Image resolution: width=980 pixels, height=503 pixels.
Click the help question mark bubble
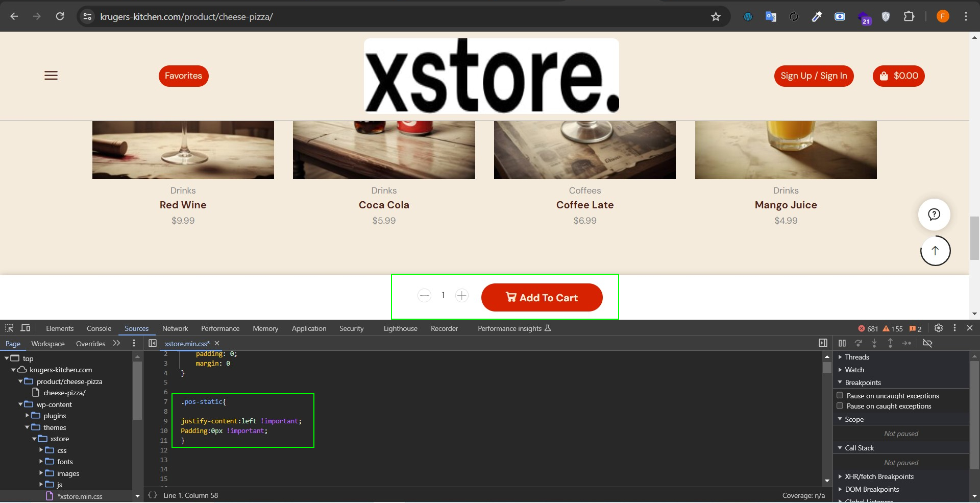coord(934,214)
